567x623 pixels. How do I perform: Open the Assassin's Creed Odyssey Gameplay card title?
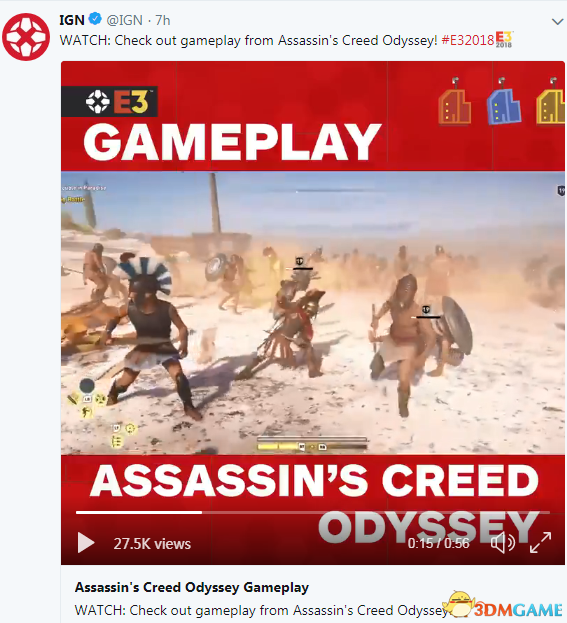(192, 587)
